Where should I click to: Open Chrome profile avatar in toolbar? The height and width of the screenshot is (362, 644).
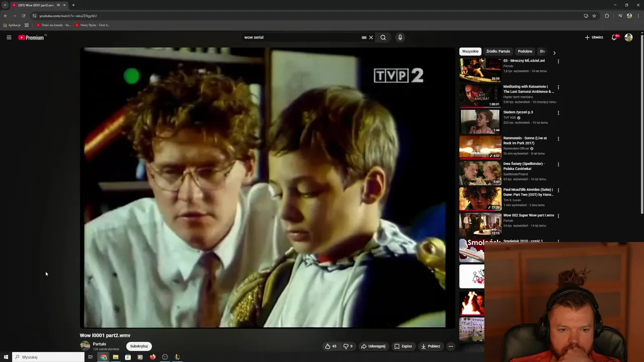click(x=629, y=16)
